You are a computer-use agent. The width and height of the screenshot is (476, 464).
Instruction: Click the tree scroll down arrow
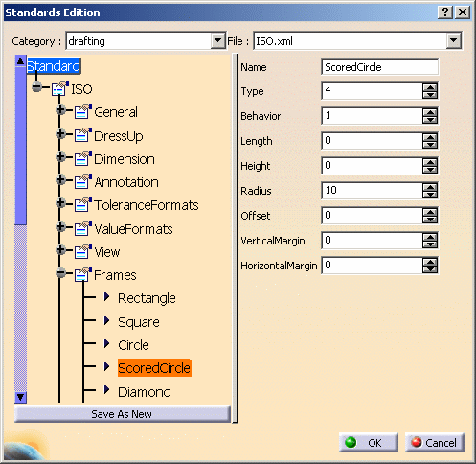(20, 397)
